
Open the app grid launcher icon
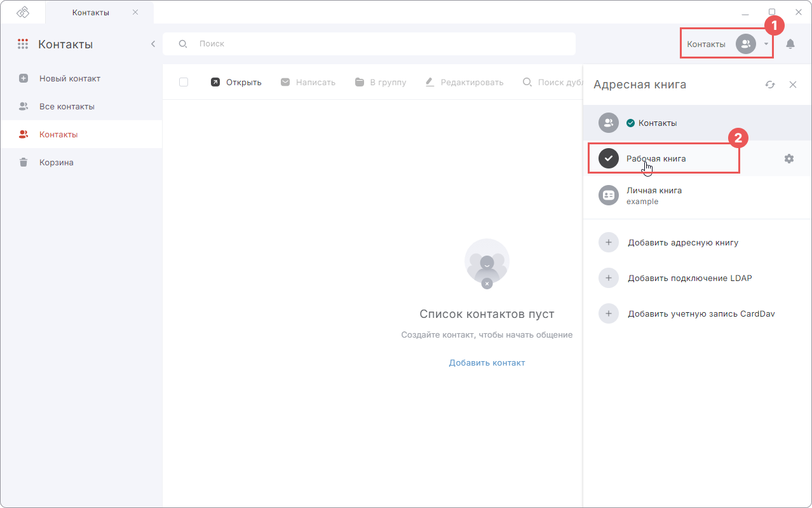click(x=23, y=44)
